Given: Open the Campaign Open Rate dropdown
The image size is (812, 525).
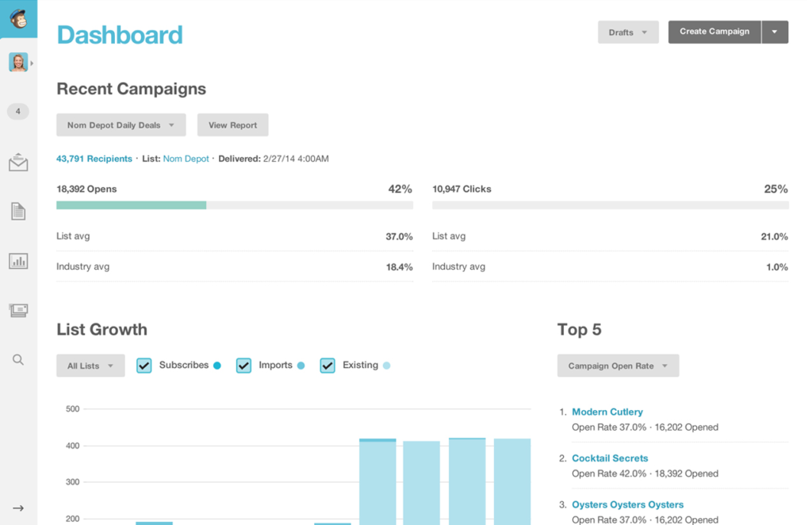Looking at the screenshot, I should tap(618, 366).
